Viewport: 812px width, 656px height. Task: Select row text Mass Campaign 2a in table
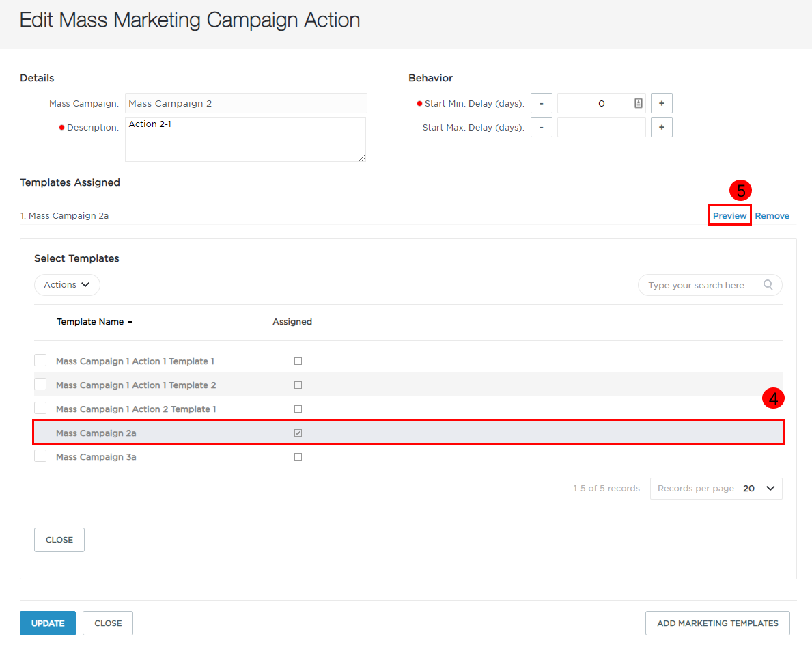96,433
